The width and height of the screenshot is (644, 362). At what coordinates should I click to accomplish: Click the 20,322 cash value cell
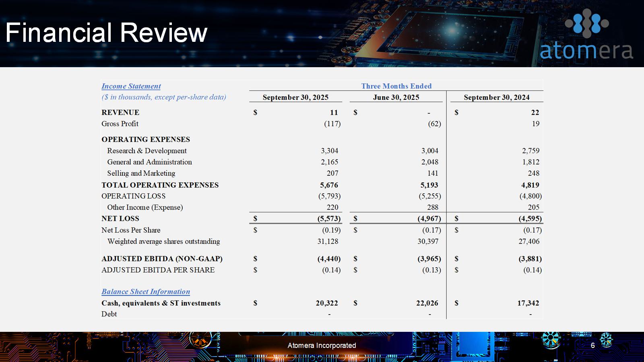point(326,303)
